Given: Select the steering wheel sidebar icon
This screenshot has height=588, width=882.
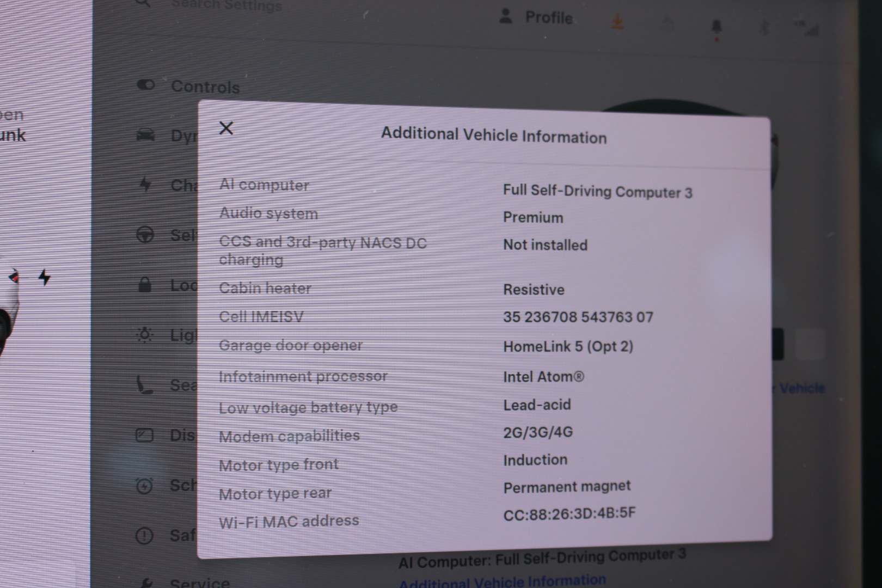Looking at the screenshot, I should point(145,234).
